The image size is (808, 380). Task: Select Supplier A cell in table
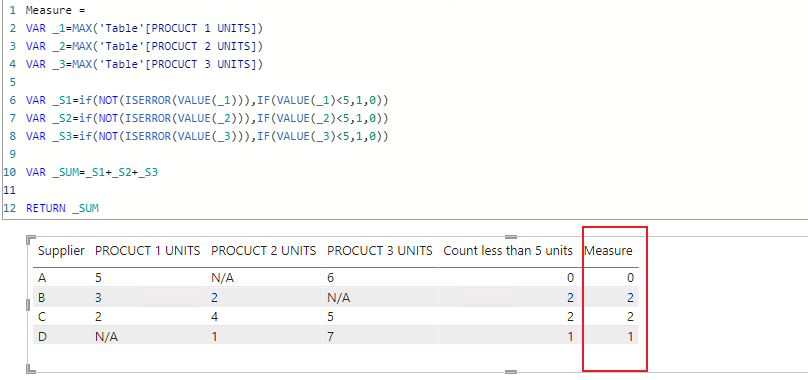(42, 278)
